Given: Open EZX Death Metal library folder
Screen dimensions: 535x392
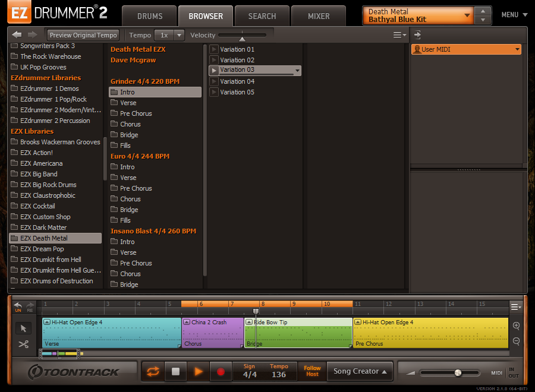Looking at the screenshot, I should click(55, 238).
